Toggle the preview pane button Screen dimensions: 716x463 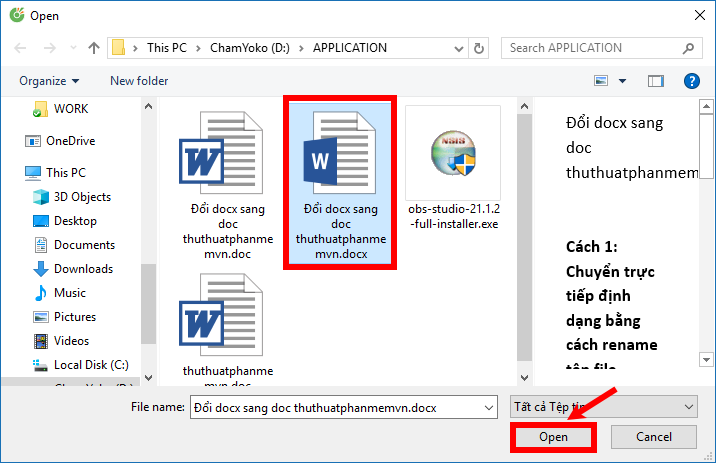656,81
